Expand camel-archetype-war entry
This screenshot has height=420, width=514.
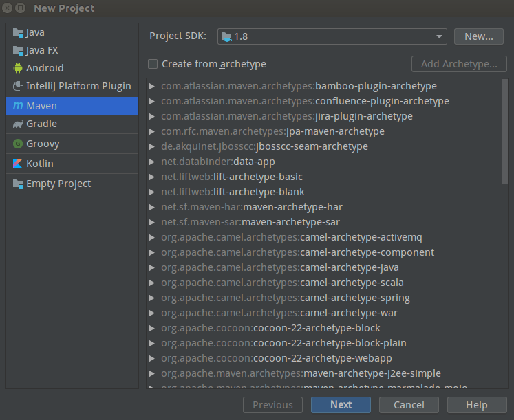152,313
